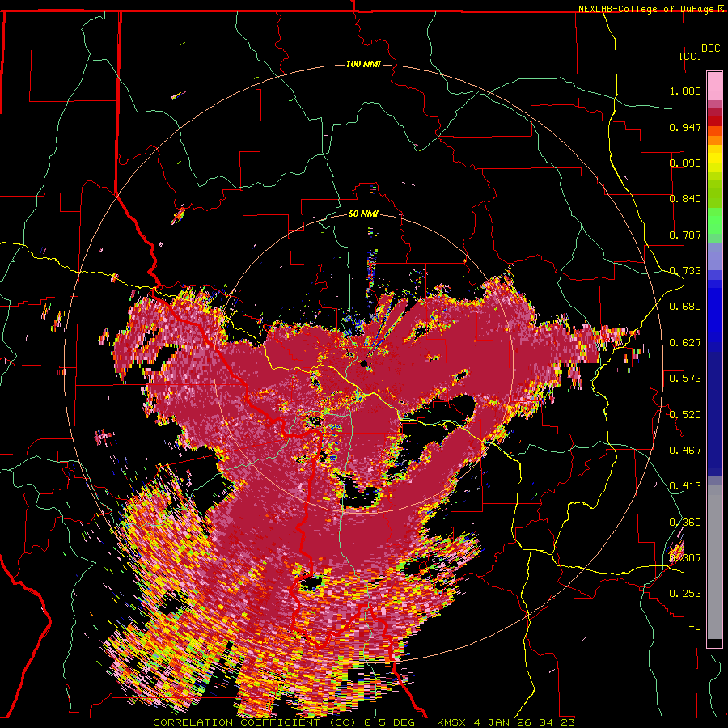Click the [CC] legend unit label
This screenshot has width=728, height=728.
(x=690, y=56)
